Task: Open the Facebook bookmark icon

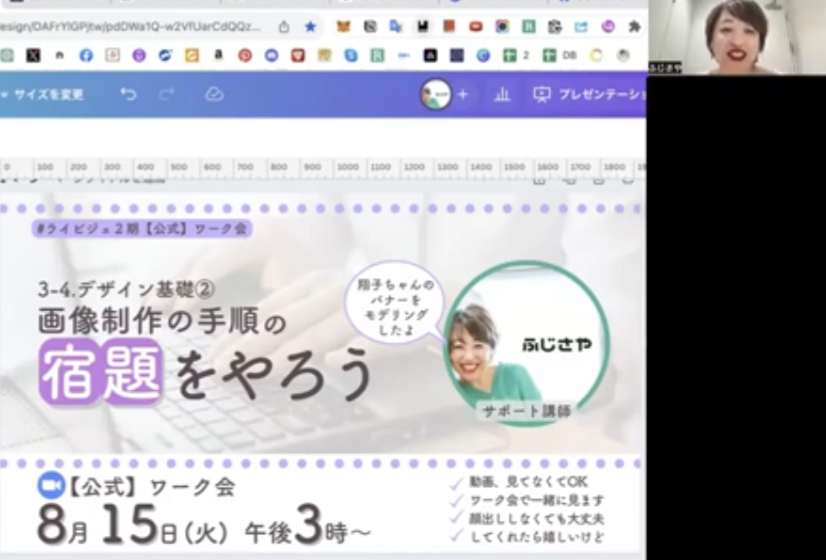Action: [86, 56]
